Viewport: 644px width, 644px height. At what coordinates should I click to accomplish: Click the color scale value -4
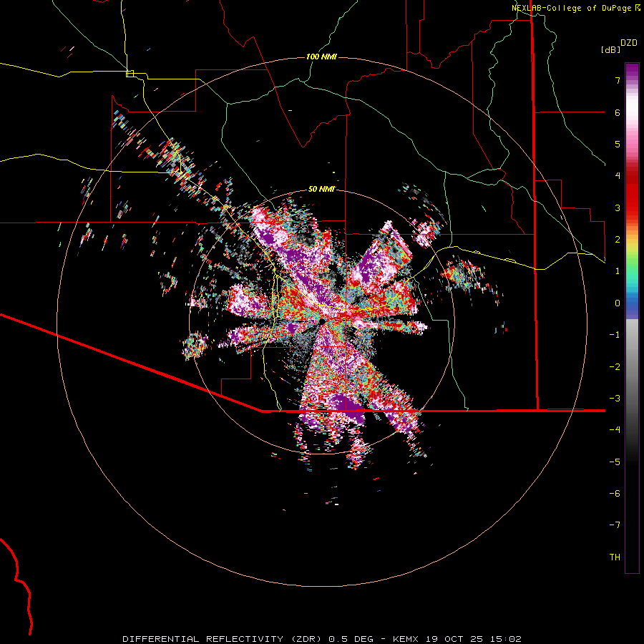click(615, 430)
